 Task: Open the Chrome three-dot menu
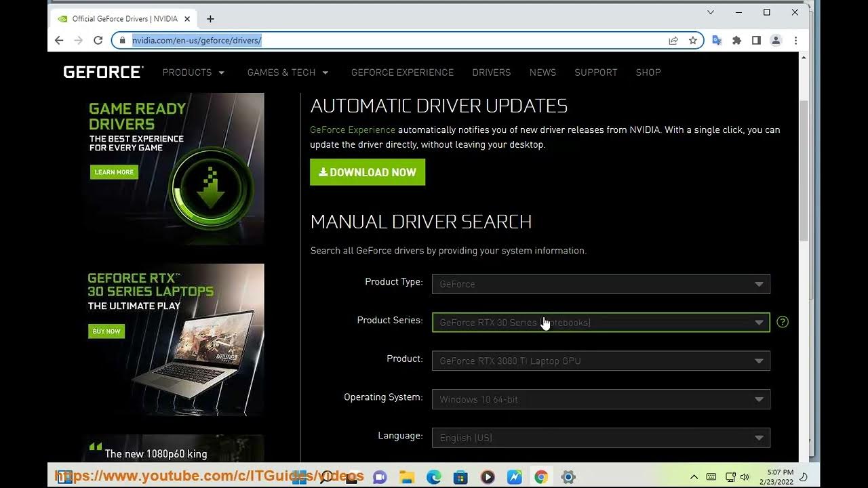pos(795,41)
